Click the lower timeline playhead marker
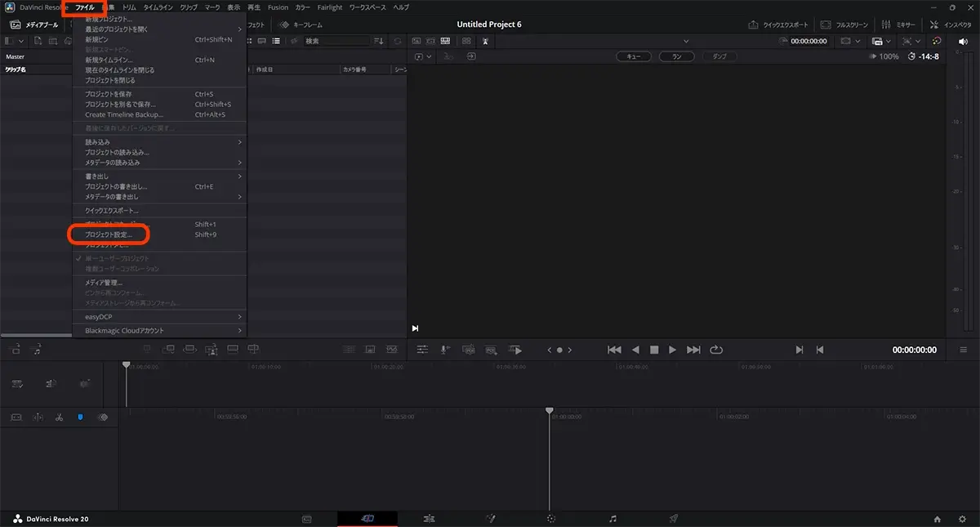 point(550,411)
